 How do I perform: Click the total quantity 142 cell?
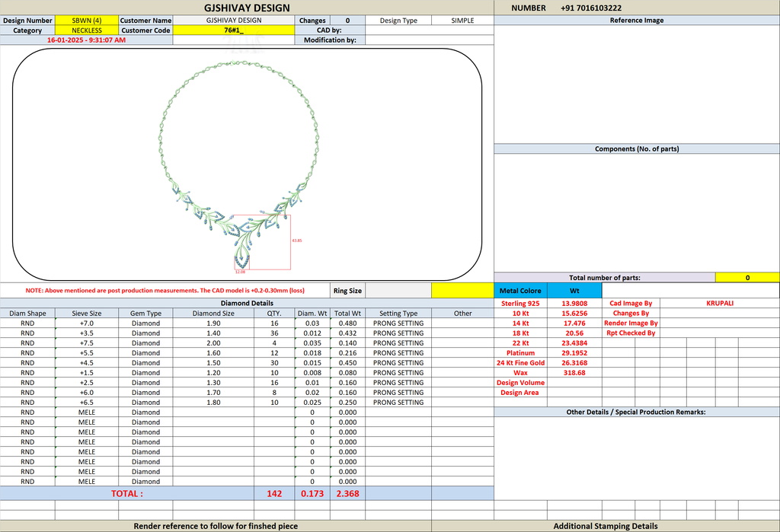coord(274,494)
